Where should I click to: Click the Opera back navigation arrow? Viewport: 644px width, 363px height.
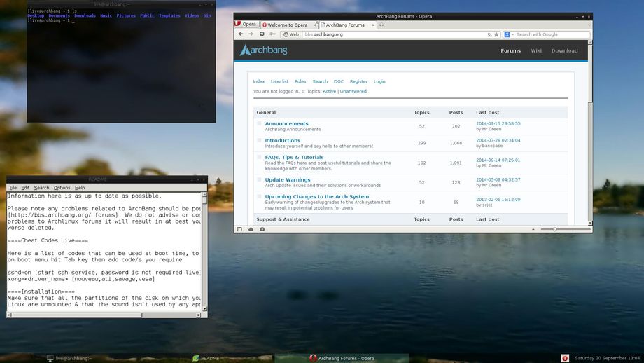240,34
